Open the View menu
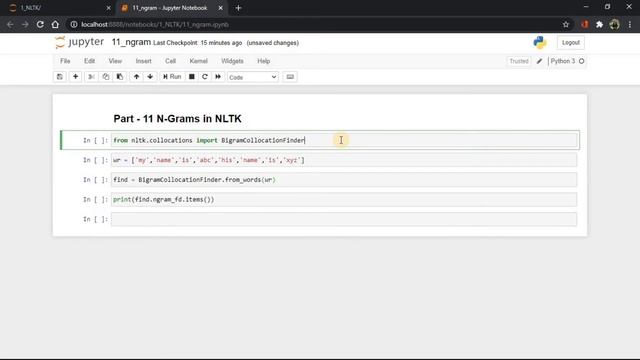Image resolution: width=640 pixels, height=360 pixels. pyautogui.click(x=115, y=61)
